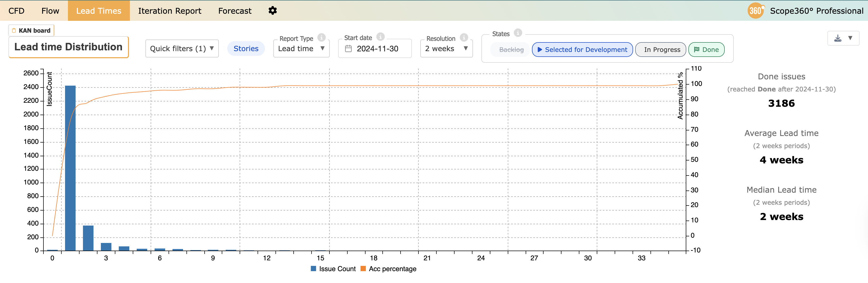Toggle the Backlog state
This screenshot has height=283, width=868.
(x=511, y=50)
